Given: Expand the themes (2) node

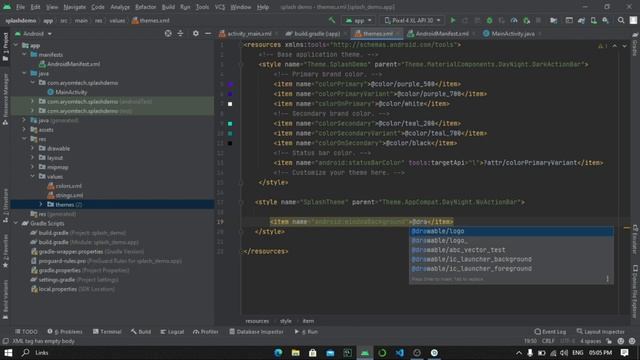Looking at the screenshot, I should (x=40, y=204).
